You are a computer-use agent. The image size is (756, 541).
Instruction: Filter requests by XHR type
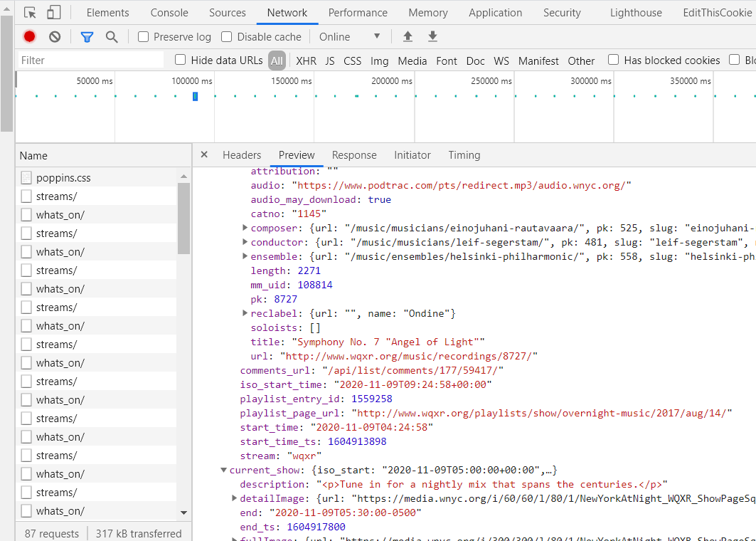click(306, 61)
